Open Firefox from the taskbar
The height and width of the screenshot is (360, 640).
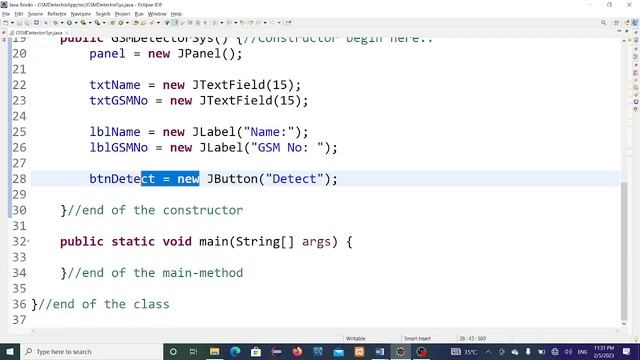(x=297, y=351)
